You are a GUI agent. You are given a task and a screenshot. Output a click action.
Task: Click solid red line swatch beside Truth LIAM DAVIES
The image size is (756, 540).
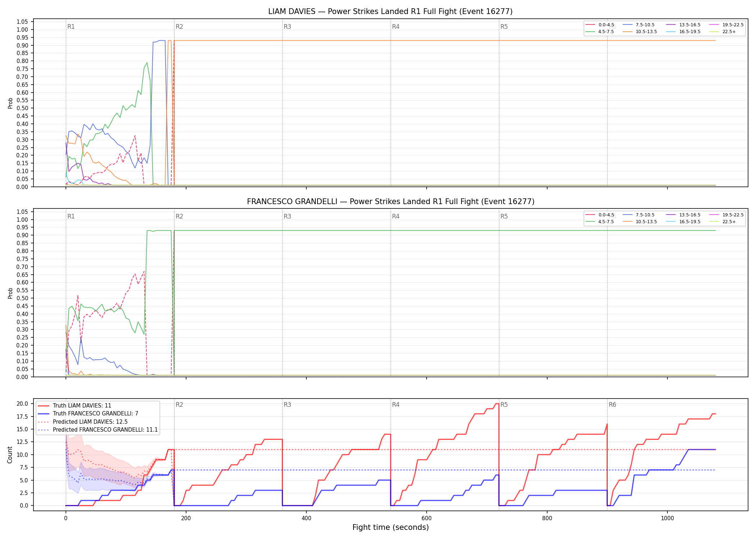(x=44, y=406)
